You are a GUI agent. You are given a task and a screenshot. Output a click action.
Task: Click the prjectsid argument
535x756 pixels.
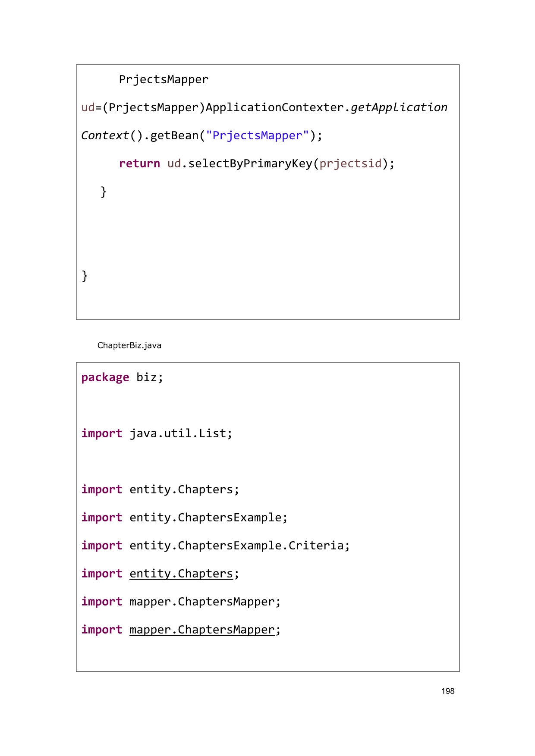coord(350,163)
